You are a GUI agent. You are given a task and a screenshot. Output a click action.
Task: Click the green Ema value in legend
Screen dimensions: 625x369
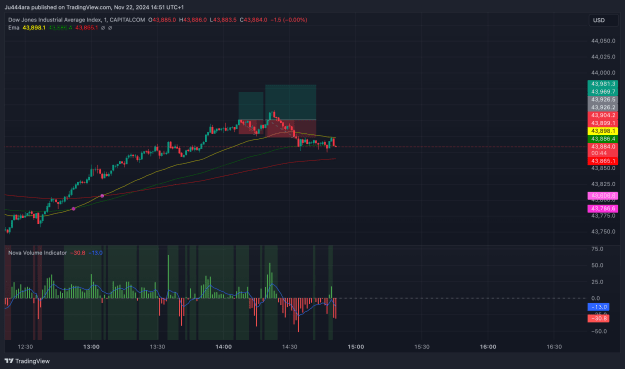tap(61, 28)
